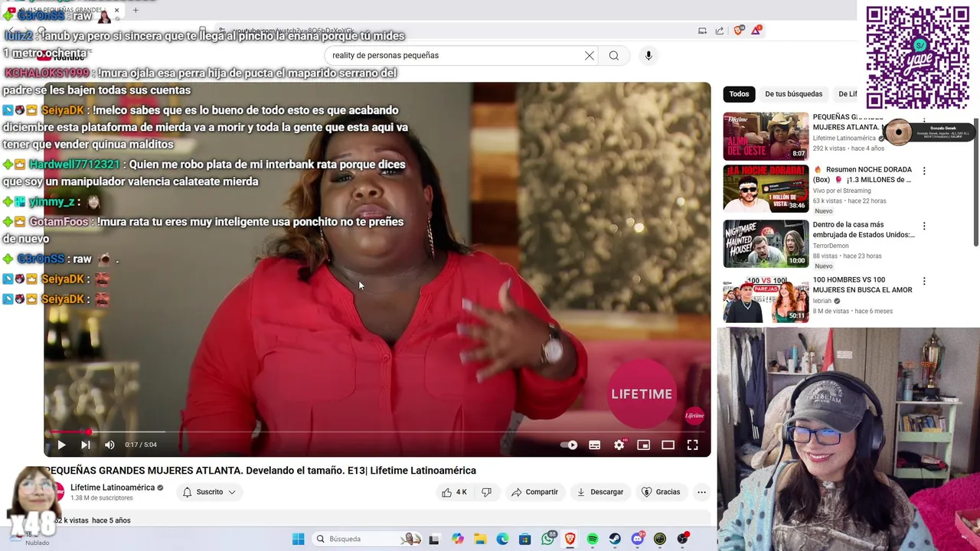The width and height of the screenshot is (980, 551).
Task: Open options for 100 Hombres video
Action: [x=924, y=281]
